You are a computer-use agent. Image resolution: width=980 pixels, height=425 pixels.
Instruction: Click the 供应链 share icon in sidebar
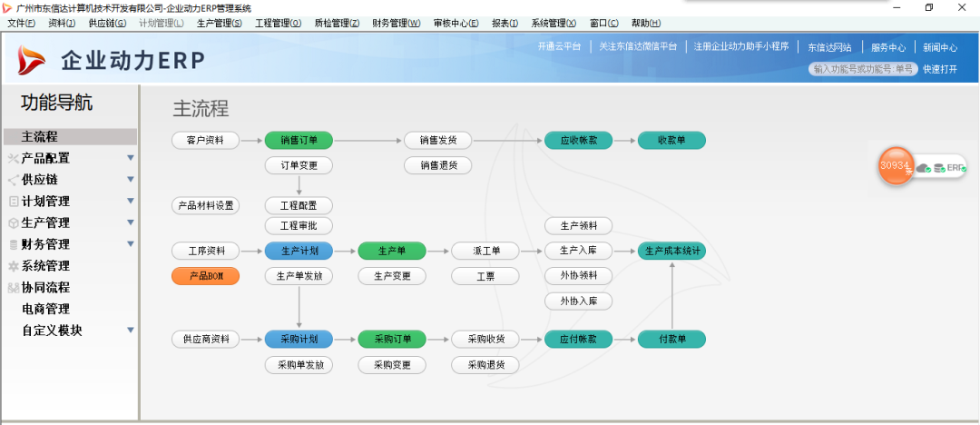pos(13,180)
